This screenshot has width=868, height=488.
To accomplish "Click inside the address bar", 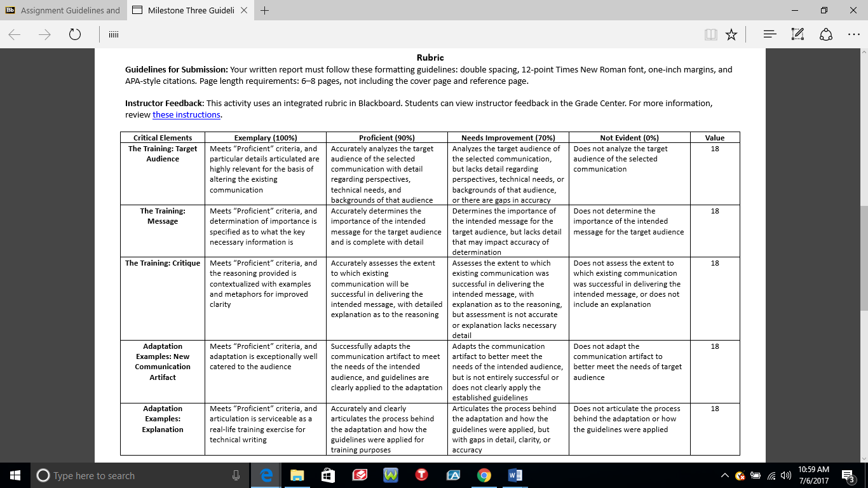I will [381, 34].
